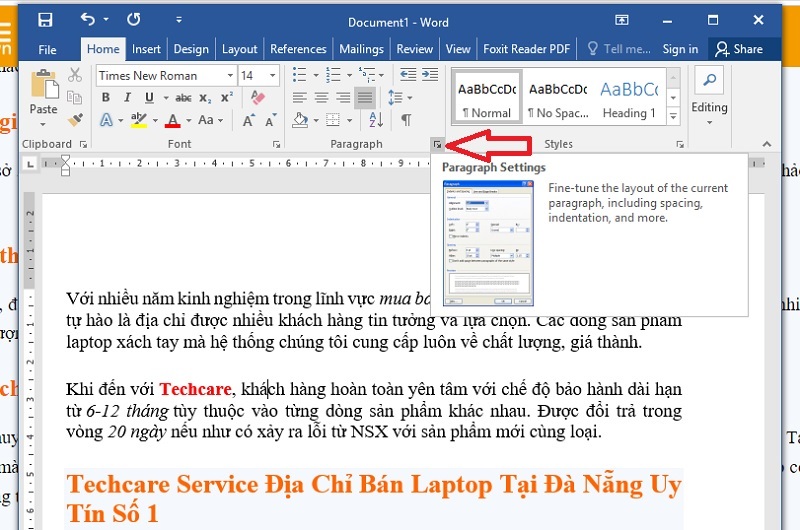Image resolution: width=800 pixels, height=530 pixels.
Task: Show or hide paragraph marks
Action: pyautogui.click(x=406, y=120)
